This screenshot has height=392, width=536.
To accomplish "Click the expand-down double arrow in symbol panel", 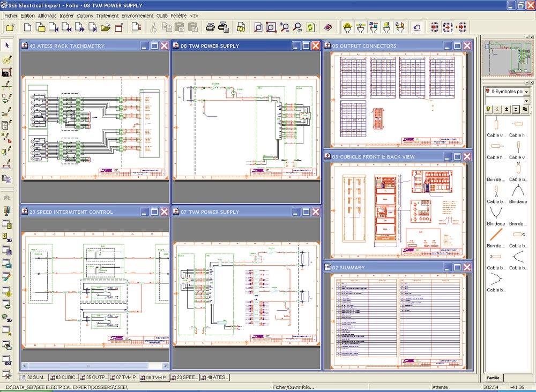I will (x=516, y=109).
